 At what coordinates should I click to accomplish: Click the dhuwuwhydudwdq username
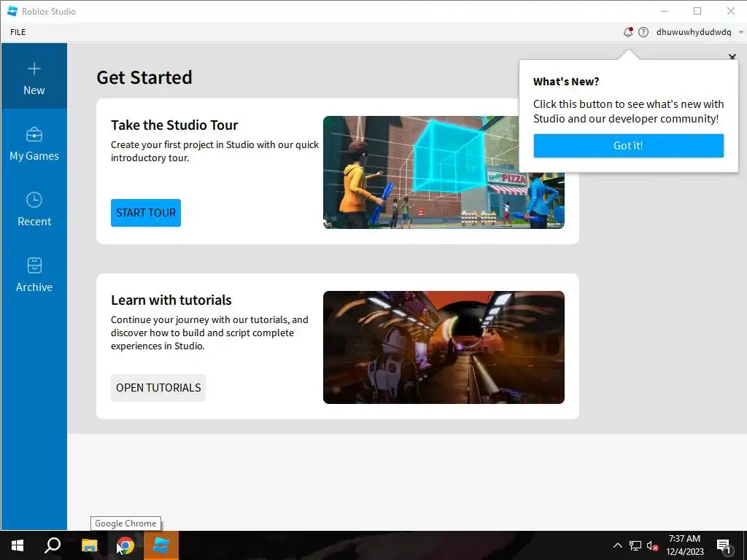[x=694, y=32]
